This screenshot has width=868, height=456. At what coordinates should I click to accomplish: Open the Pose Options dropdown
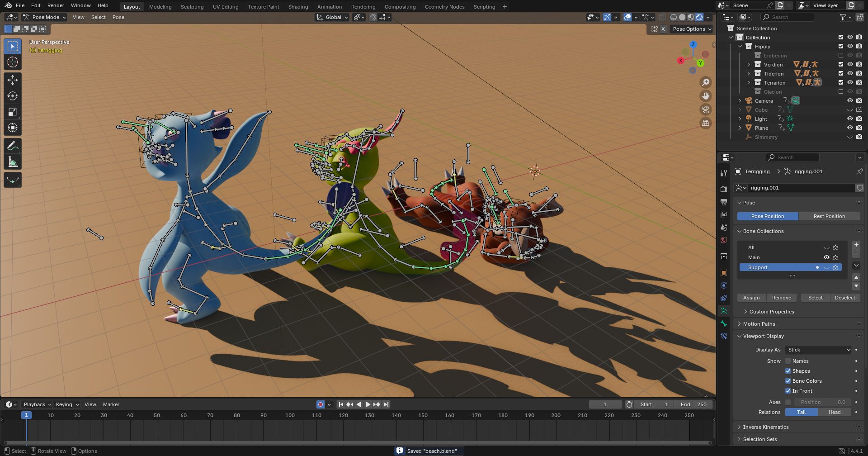692,29
